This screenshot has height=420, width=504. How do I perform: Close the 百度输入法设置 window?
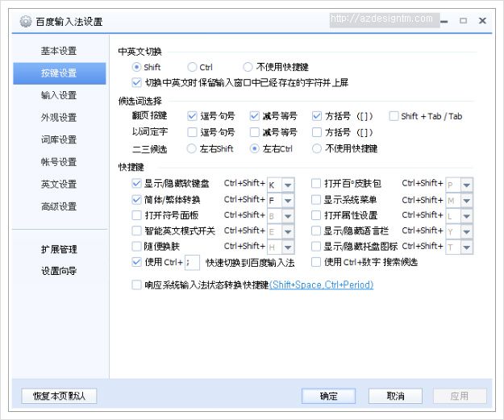coord(482,21)
